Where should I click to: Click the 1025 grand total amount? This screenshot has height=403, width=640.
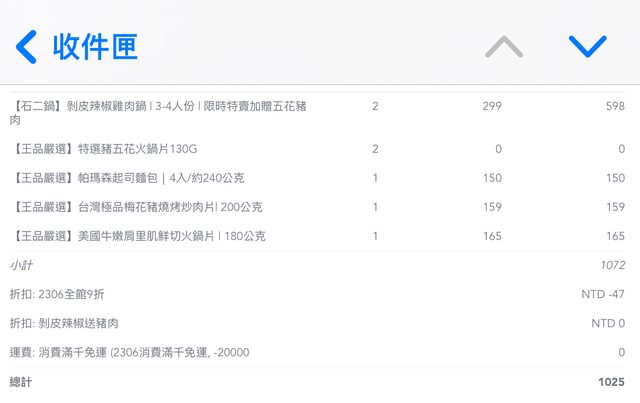tap(612, 382)
